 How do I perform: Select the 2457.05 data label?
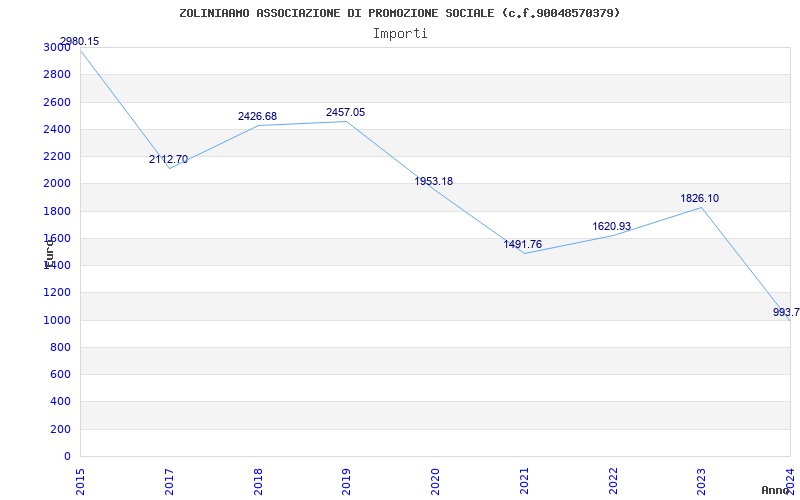click(x=345, y=112)
